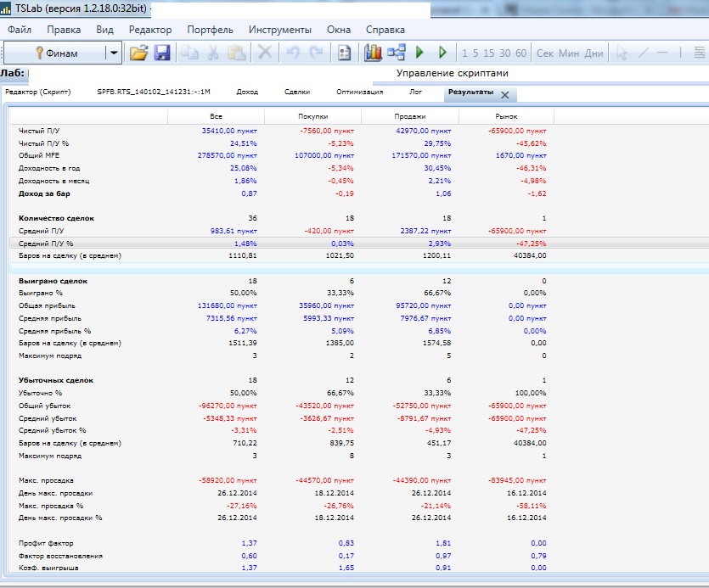
Task: Click the Undo arrow icon
Action: [x=293, y=53]
